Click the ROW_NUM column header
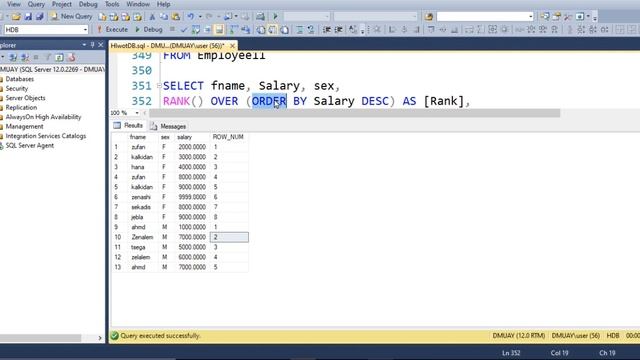Screen dimensions: 640x360 tap(228, 137)
